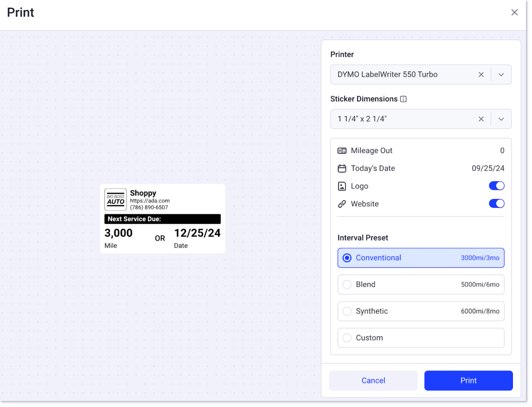Turn off the Logo toggle
Screen dimensions: 532x407
pyautogui.click(x=496, y=186)
